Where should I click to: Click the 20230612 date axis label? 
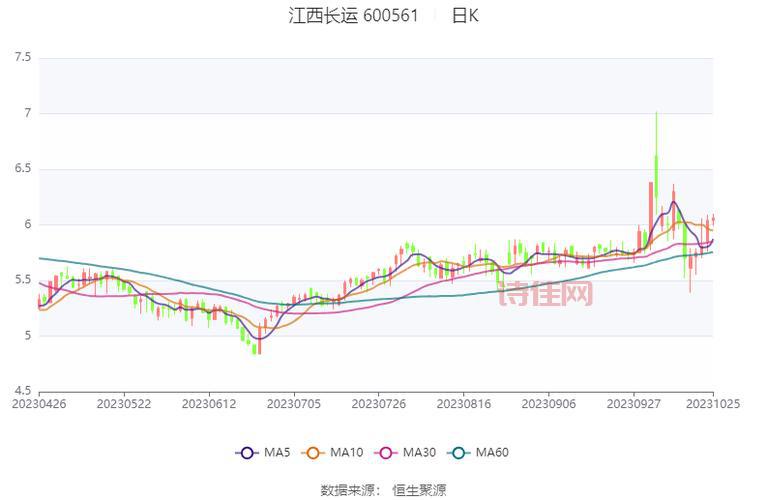click(x=209, y=404)
